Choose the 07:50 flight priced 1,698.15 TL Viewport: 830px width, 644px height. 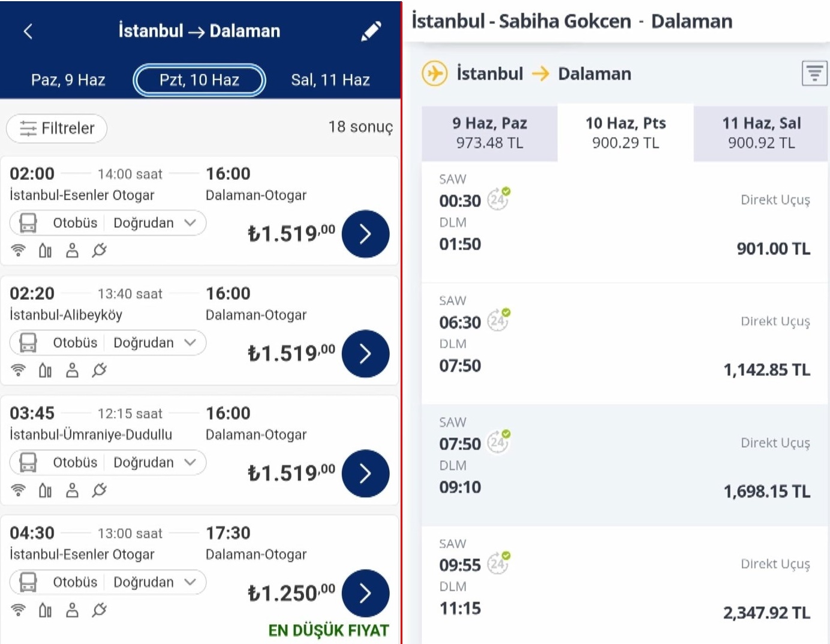(624, 465)
